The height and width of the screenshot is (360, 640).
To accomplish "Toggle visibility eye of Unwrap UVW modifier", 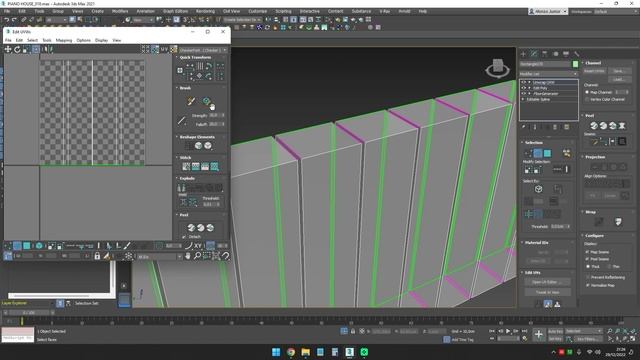I will pyautogui.click(x=524, y=82).
